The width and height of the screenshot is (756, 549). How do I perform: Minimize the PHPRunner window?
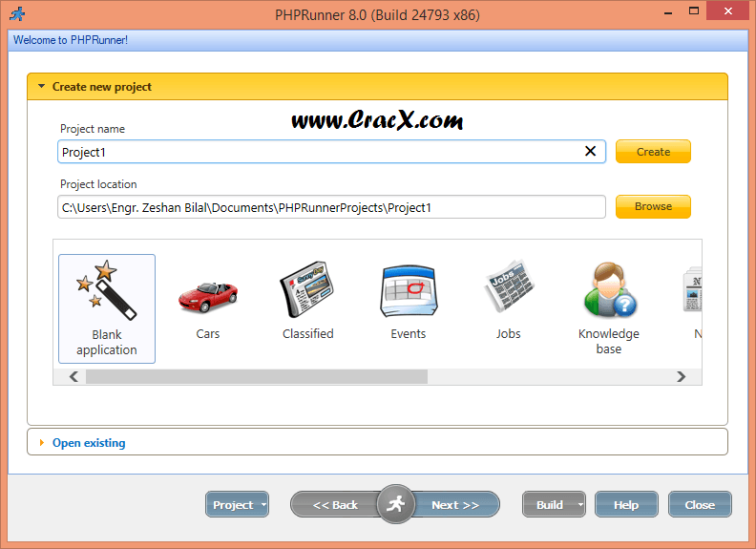(668, 13)
